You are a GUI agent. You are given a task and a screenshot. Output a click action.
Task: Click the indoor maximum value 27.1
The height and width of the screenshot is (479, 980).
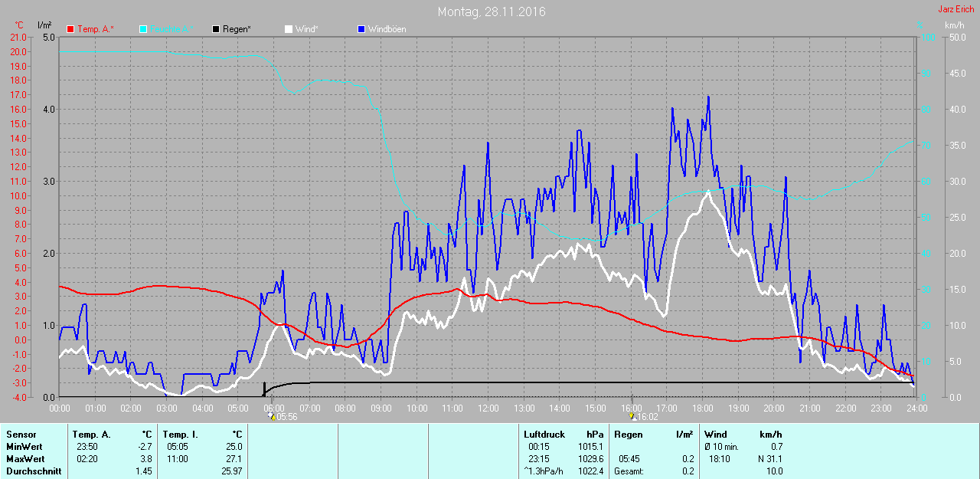234,458
